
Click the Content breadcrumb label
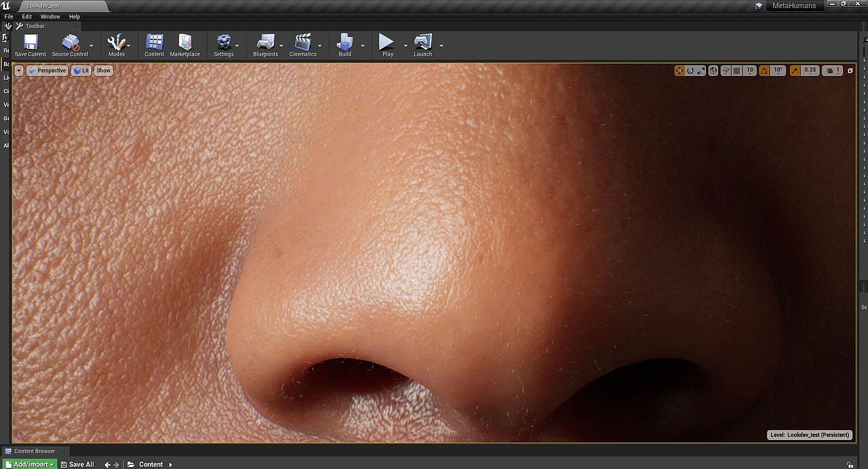[x=151, y=464]
